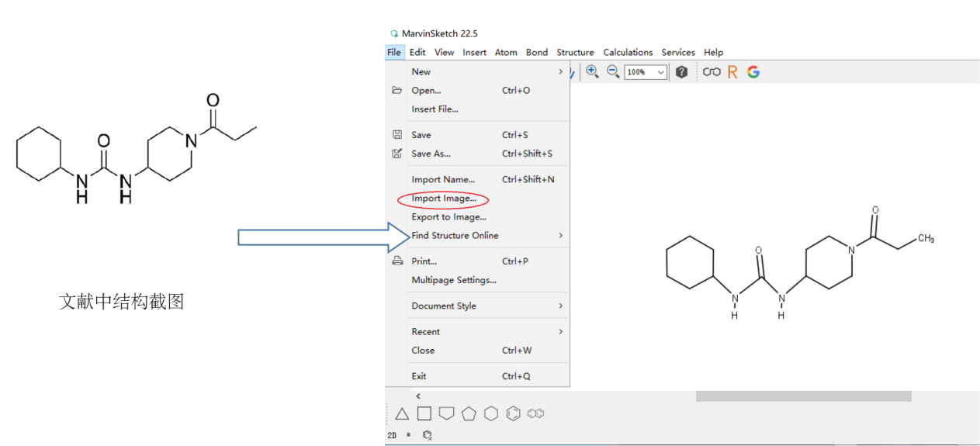980x446 pixels.
Task: Click the horizontal scrollbar thumb under canvas
Action: click(803, 396)
